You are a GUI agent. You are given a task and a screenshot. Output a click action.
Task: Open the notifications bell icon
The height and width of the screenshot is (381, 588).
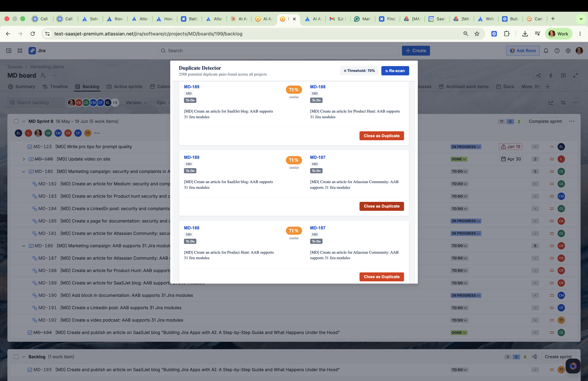(x=546, y=51)
